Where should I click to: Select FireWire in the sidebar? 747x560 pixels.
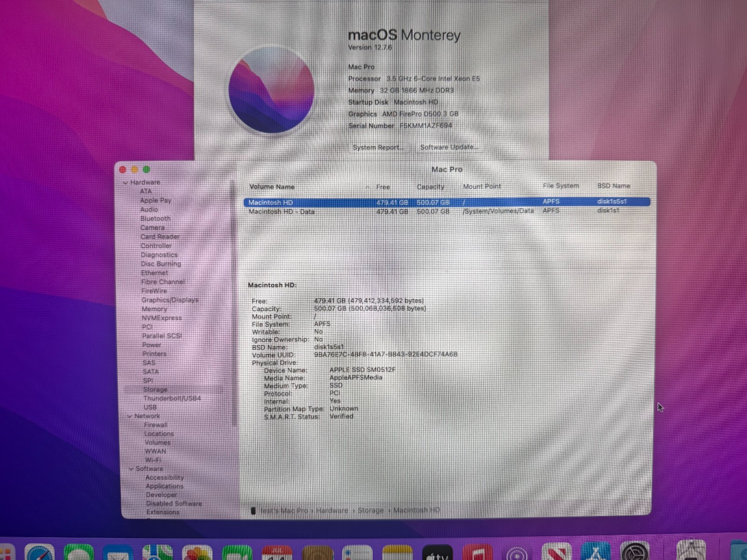[154, 291]
